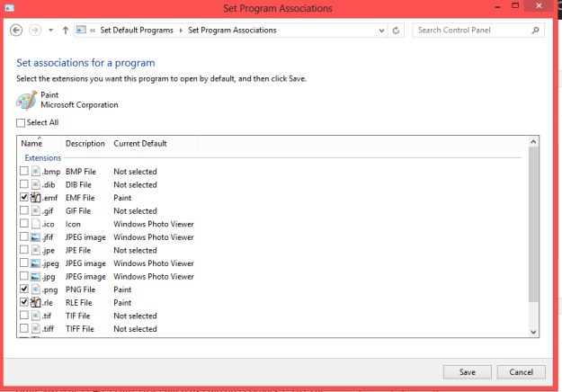Click the Cancel button
This screenshot has width=562, height=392.
pos(522,372)
